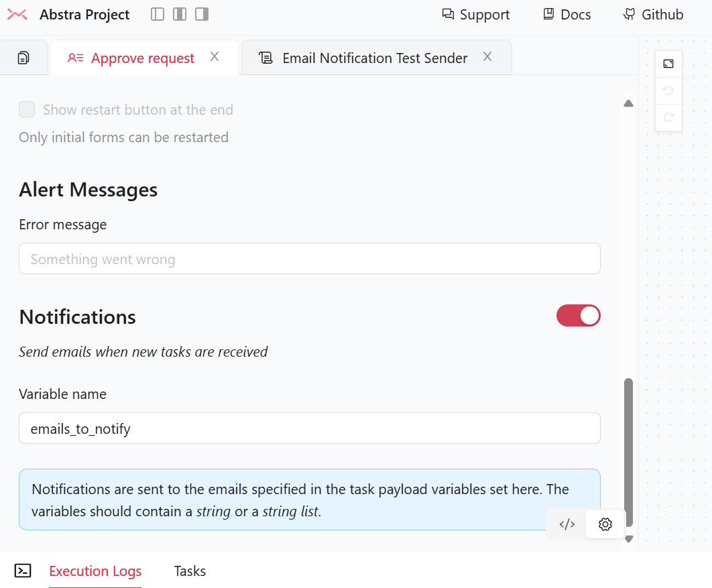712x588 pixels.
Task: Click the fit view icon on canvas
Action: pos(668,64)
